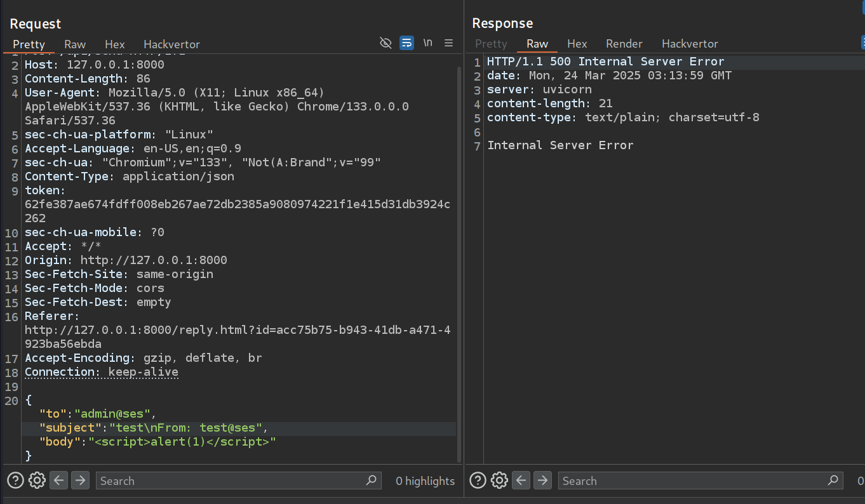Switch Request view to Hex tab

pos(115,44)
